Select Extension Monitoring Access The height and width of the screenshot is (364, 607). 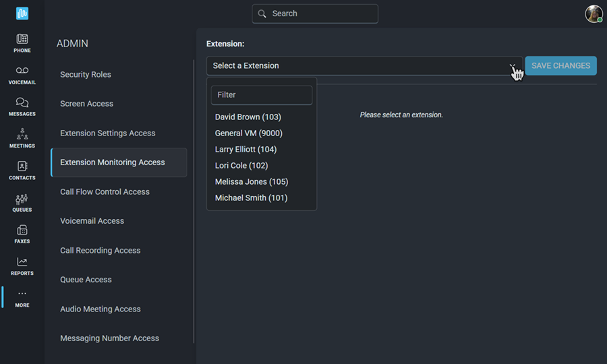coord(119,162)
